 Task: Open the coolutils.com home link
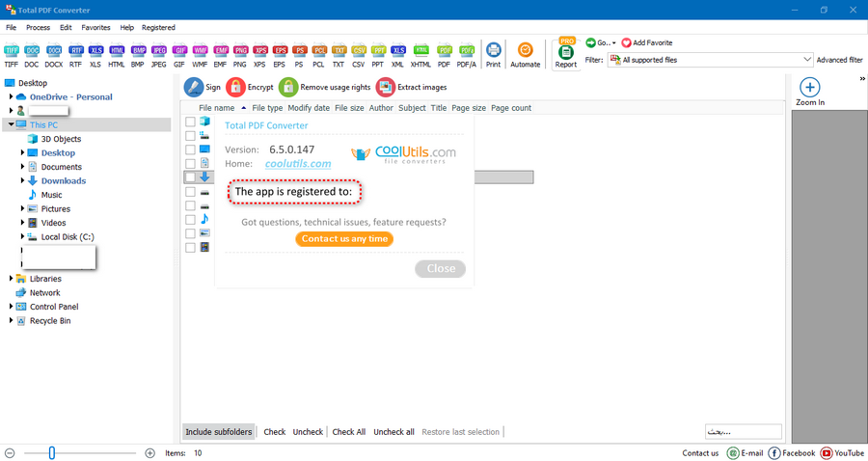click(298, 164)
